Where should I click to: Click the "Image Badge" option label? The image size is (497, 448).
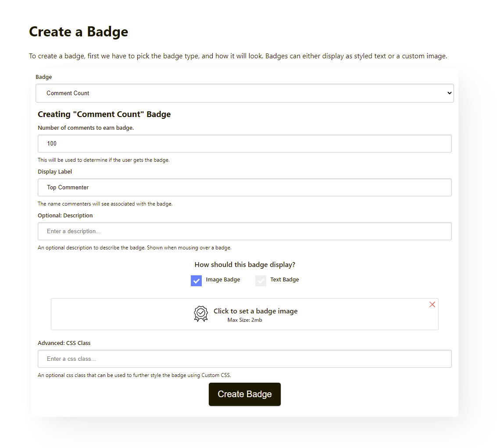[223, 280]
